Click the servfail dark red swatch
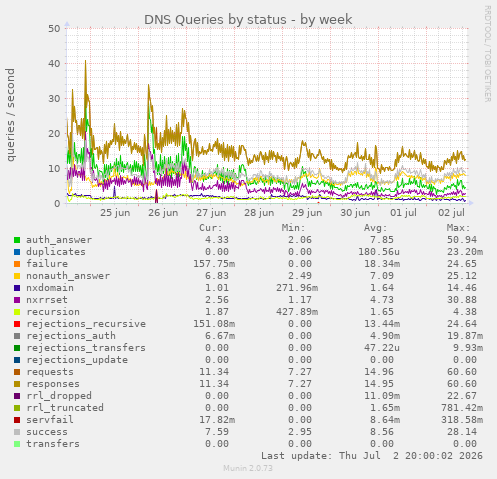 point(17,420)
